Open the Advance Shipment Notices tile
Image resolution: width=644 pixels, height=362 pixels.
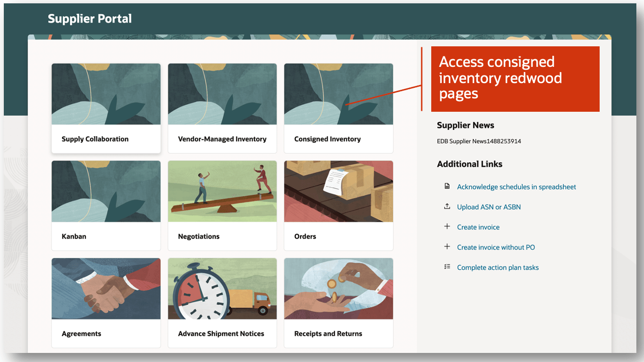[x=222, y=303]
